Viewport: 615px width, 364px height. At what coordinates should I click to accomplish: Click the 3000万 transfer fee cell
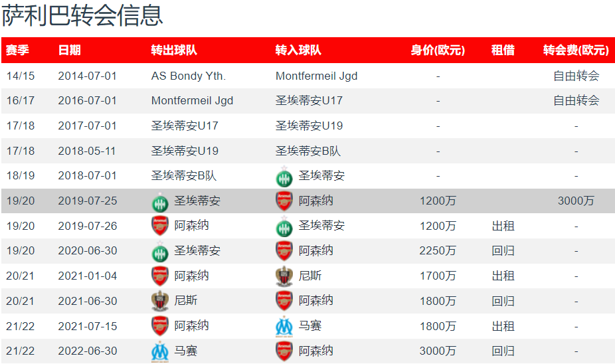576,201
